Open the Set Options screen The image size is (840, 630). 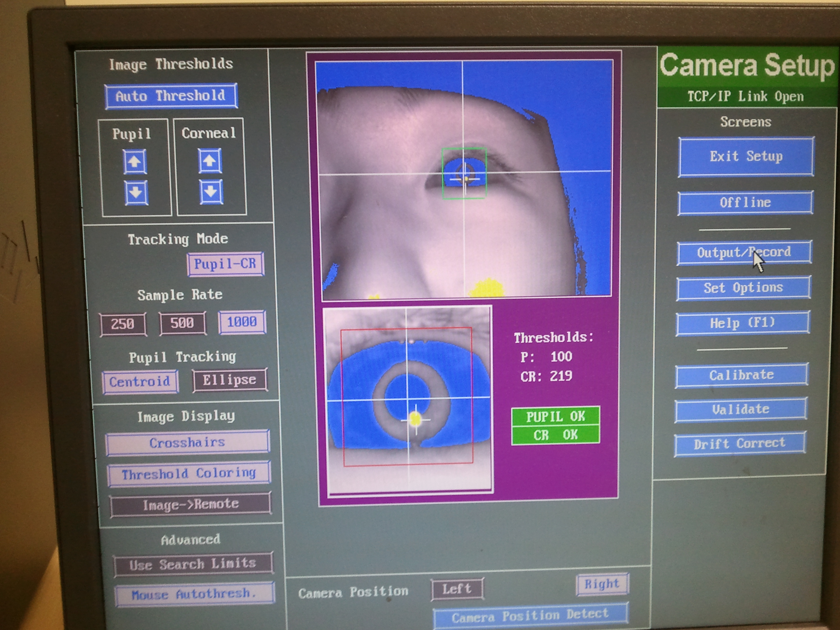[743, 288]
